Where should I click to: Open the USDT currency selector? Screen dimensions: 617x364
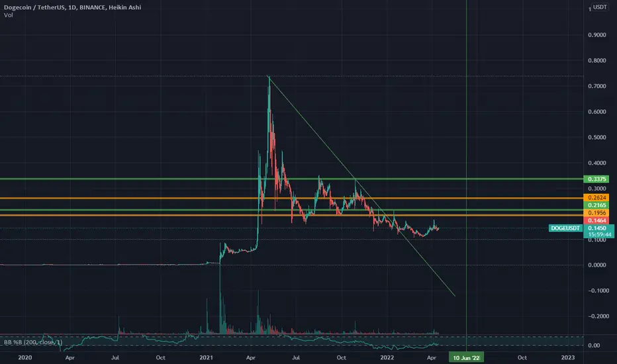click(x=600, y=7)
